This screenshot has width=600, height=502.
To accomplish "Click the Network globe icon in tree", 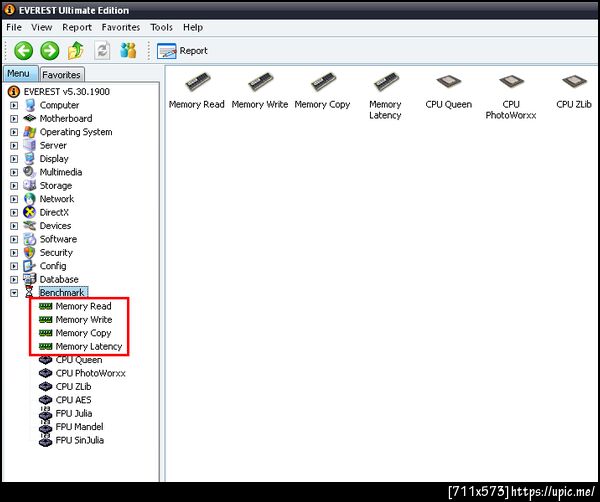I will [x=29, y=199].
